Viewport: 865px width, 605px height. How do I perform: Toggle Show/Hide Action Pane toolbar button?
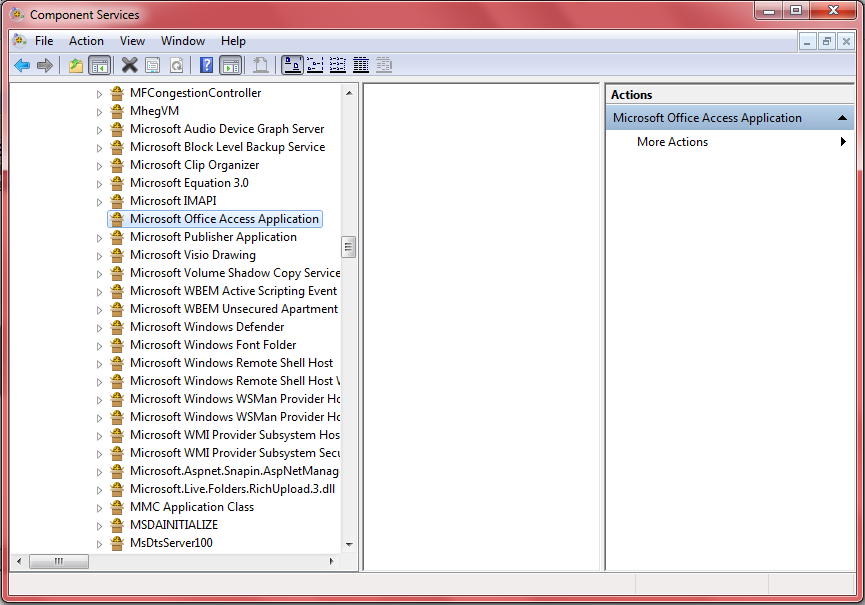pyautogui.click(x=231, y=66)
